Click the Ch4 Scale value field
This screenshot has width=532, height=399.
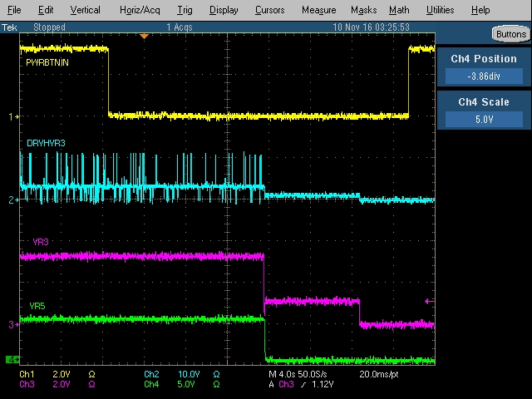pos(484,119)
